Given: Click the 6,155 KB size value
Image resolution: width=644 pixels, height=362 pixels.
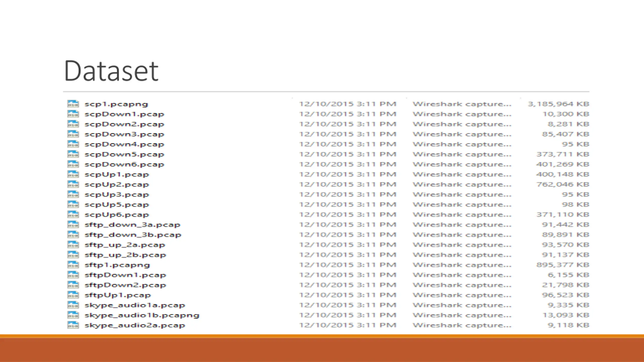Looking at the screenshot, I should coord(569,275).
